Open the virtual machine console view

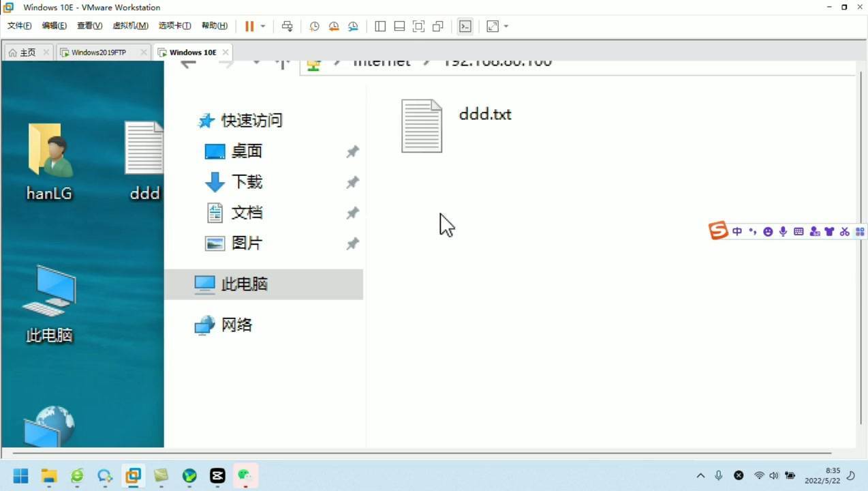pos(465,26)
